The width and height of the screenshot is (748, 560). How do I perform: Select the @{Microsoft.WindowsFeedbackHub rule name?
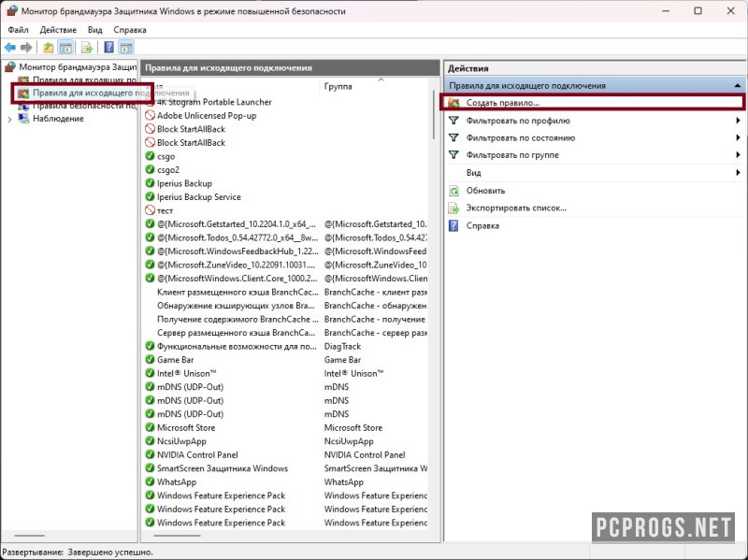pyautogui.click(x=237, y=251)
